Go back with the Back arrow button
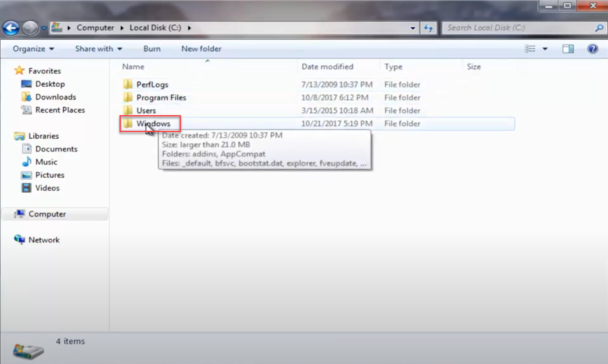 11,28
